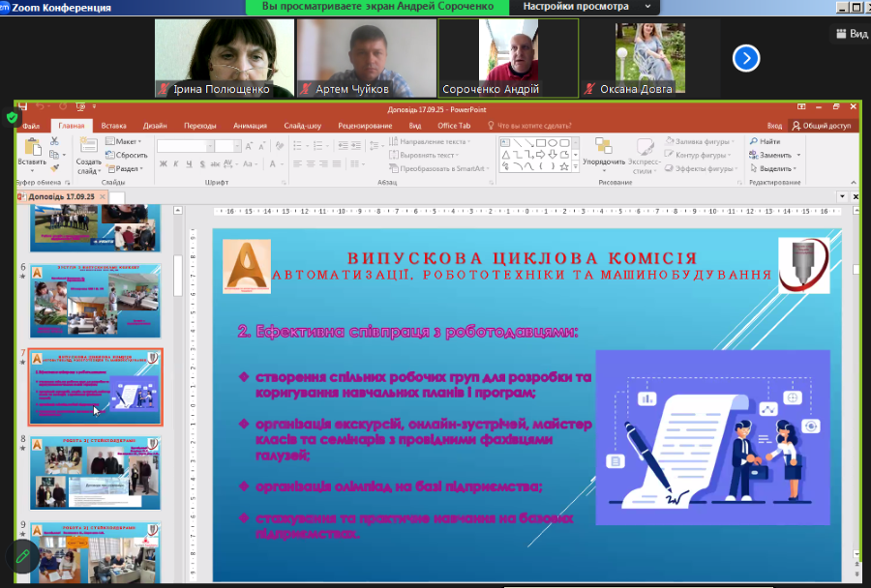
Task: Click the Общий доступ share button
Action: (821, 126)
